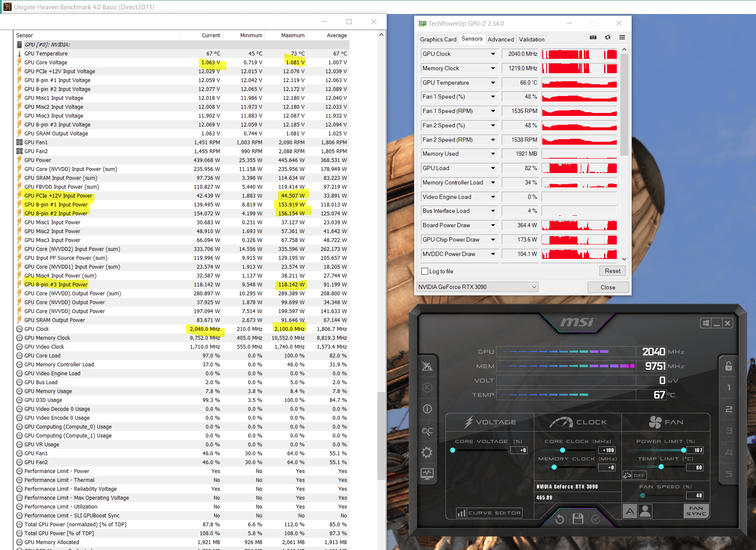Click the Core Clock +100 value field
Screen dimensions: 756x550
click(607, 450)
